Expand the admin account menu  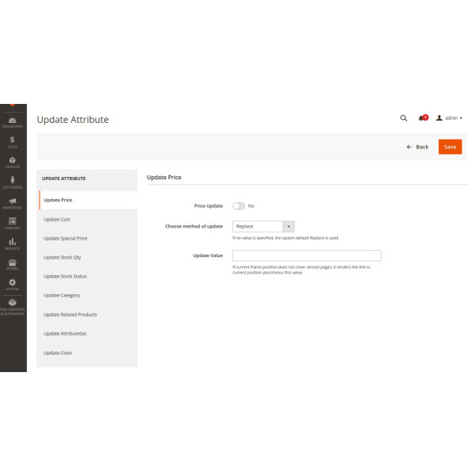[x=450, y=118]
